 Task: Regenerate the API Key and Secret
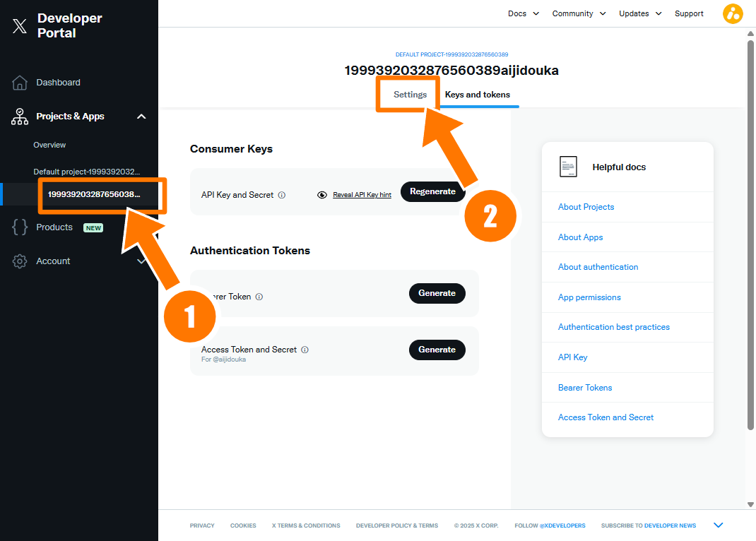[x=432, y=191]
